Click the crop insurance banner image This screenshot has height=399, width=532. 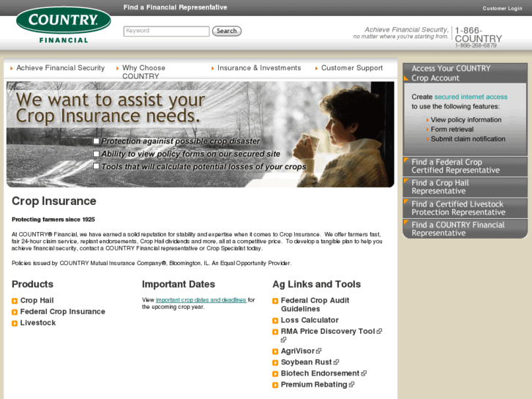[x=201, y=134]
